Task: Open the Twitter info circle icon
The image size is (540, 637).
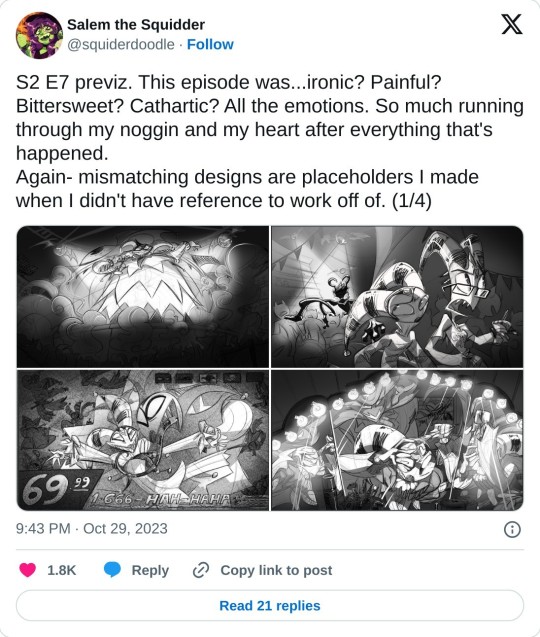Action: coord(512,529)
